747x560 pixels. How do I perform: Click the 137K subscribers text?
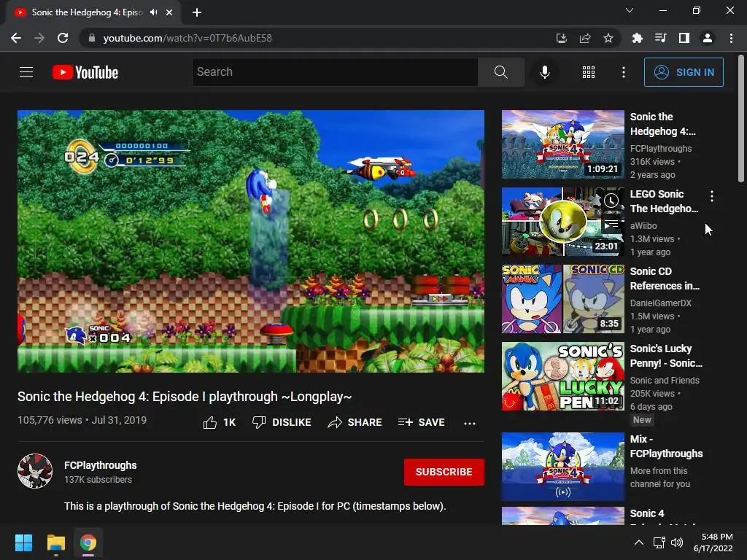click(x=98, y=480)
